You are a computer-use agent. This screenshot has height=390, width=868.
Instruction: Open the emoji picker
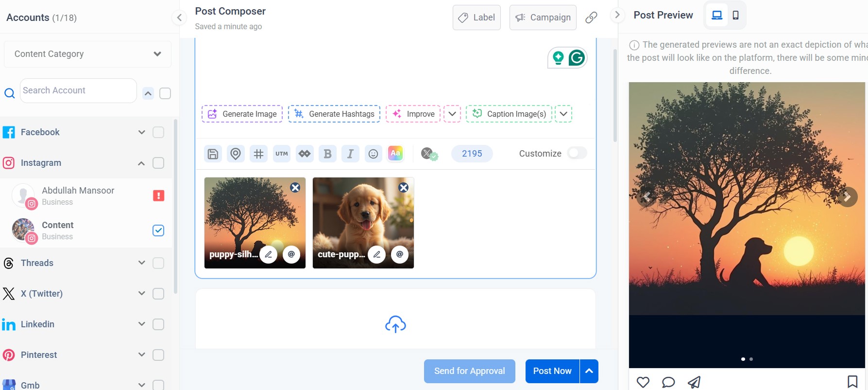coord(373,154)
